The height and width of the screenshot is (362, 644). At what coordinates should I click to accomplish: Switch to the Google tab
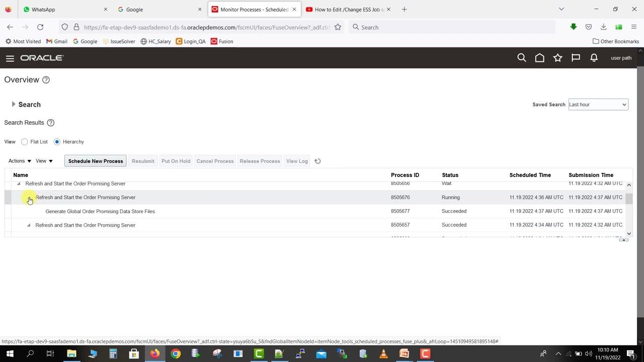159,9
